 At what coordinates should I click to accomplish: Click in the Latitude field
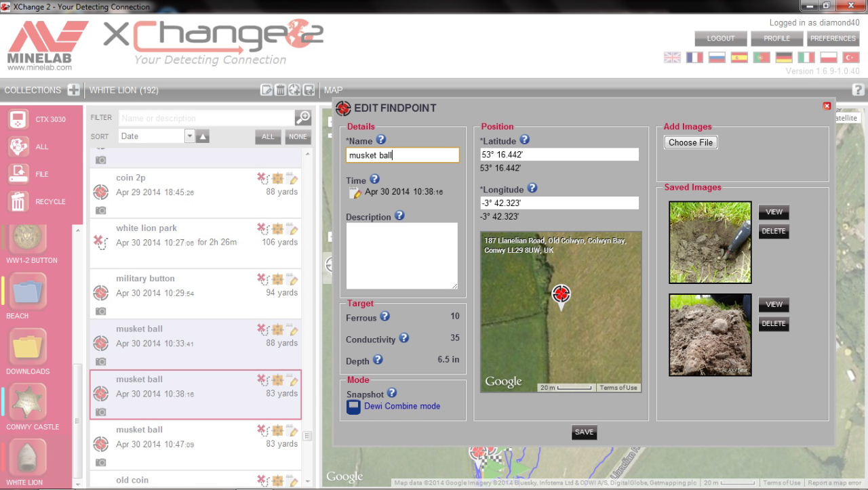pos(559,155)
